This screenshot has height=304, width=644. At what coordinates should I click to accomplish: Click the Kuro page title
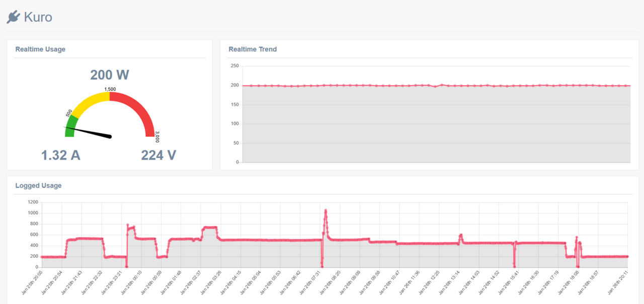coord(38,17)
